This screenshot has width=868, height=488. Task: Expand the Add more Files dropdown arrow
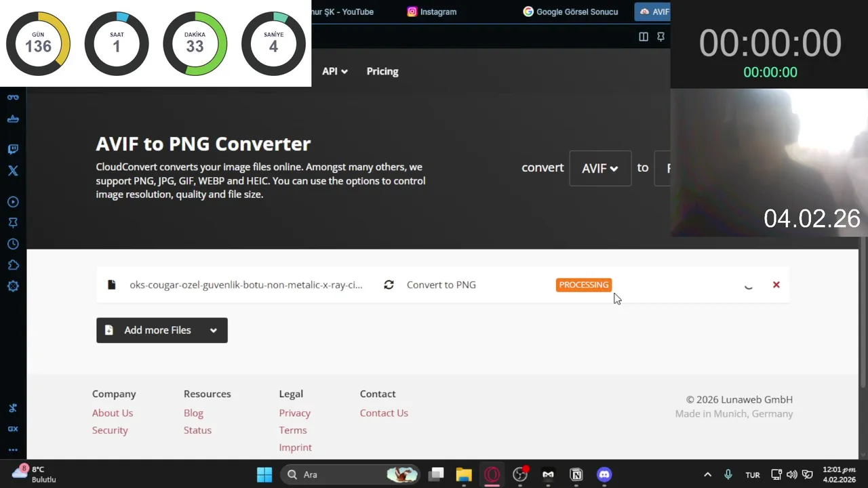(x=214, y=330)
